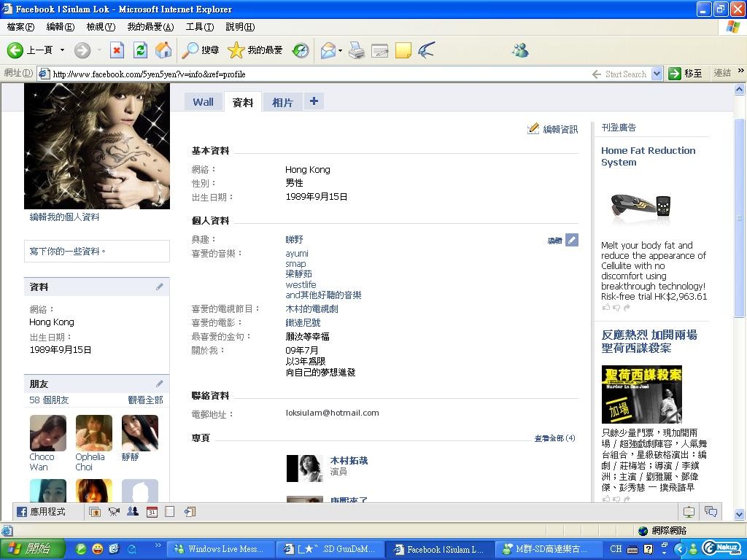Open the Yahoo Messenger smiley in quick launch
747x560 pixels.
[x=97, y=549]
